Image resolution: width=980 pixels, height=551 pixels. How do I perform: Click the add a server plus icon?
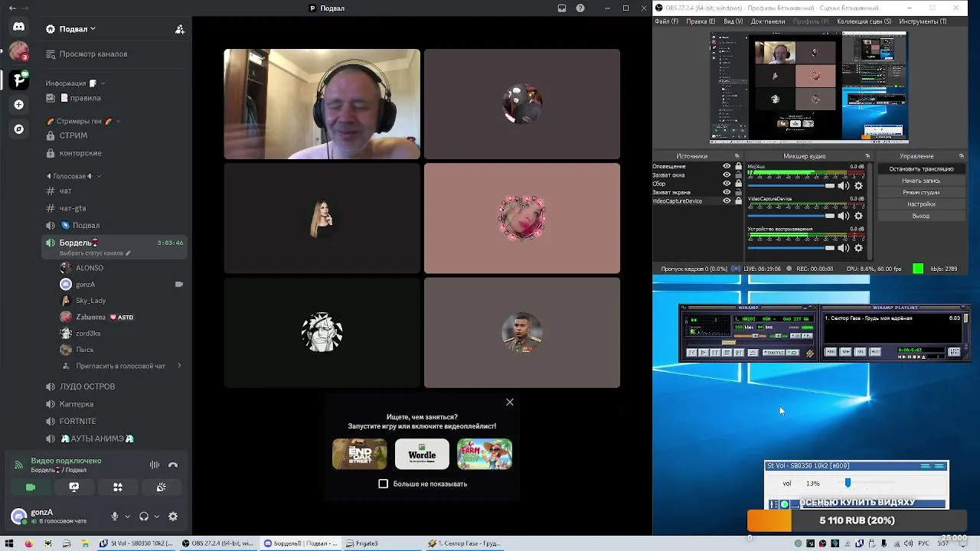pyautogui.click(x=19, y=105)
